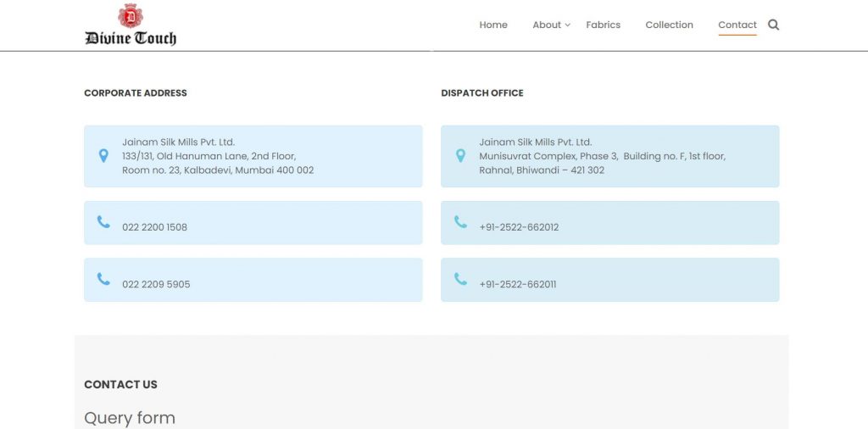The height and width of the screenshot is (429, 868).
Task: Call the number 022 2209 5905
Action: pos(156,285)
